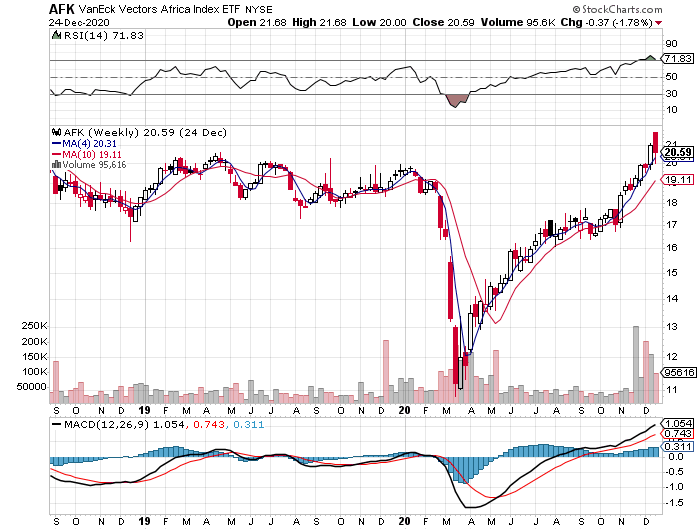
Task: Click the latest red candlestick on the price chart
Action: (655, 144)
